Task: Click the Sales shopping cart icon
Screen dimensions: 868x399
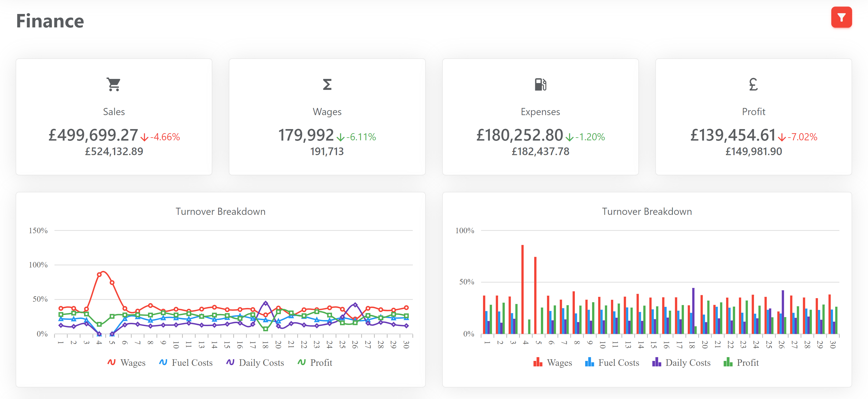Action: click(113, 84)
